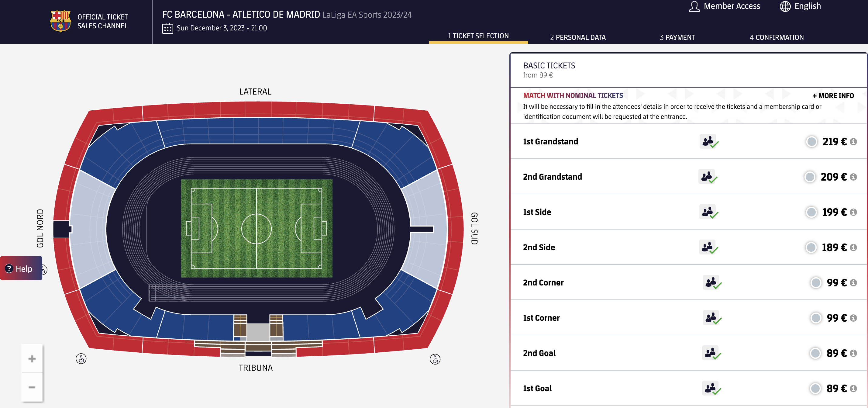The width and height of the screenshot is (868, 408).
Task: Select the 1st Grandstand radio button
Action: tap(811, 142)
